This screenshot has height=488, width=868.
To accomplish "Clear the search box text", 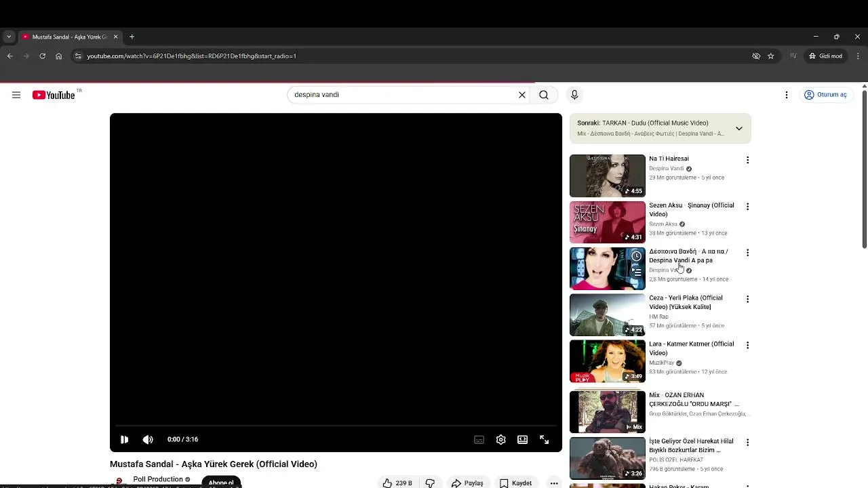I will pyautogui.click(x=522, y=95).
